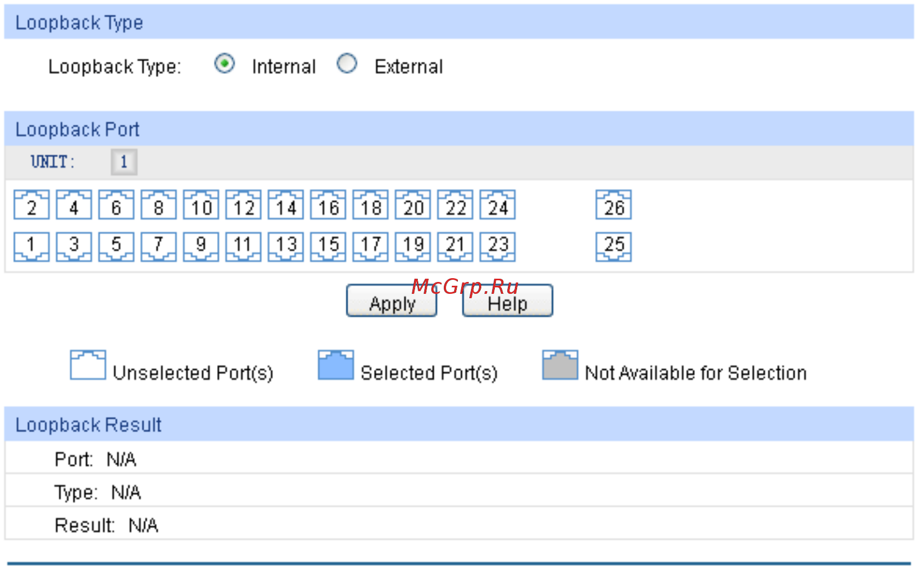Choose port 13 for loopback

[x=285, y=247]
